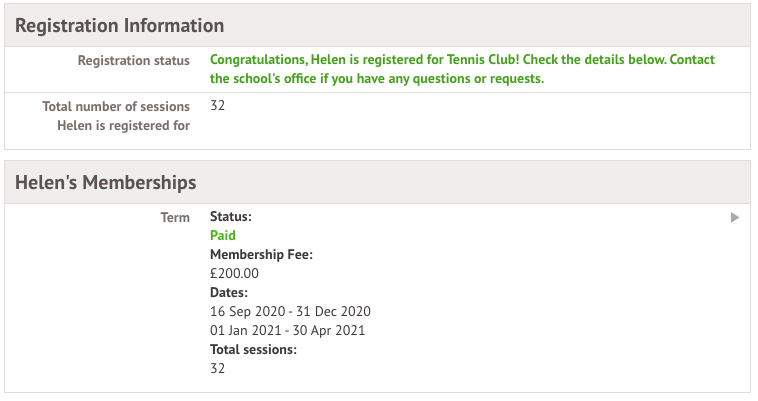Viewport: 758px width, 401px height.
Task: Expand the Term membership arrow
Action: (x=735, y=217)
